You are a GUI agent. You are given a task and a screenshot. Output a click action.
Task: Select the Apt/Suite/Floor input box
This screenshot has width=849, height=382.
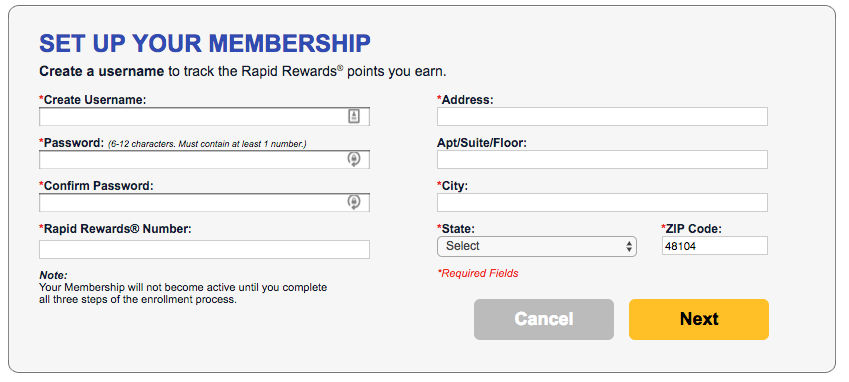coord(602,160)
